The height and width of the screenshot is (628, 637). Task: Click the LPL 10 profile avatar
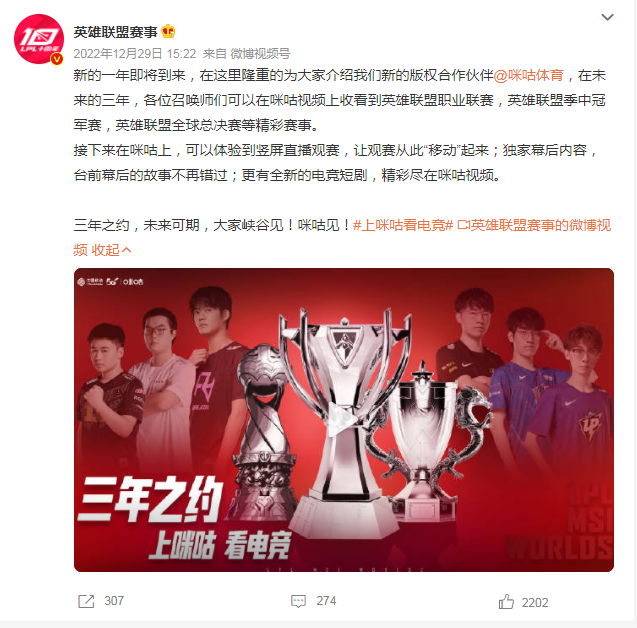39,39
